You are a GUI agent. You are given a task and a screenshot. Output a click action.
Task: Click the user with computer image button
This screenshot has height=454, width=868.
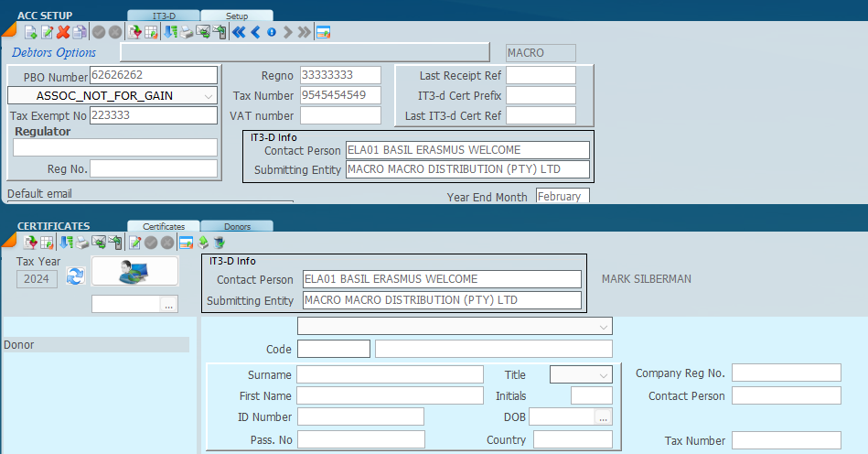coord(134,271)
